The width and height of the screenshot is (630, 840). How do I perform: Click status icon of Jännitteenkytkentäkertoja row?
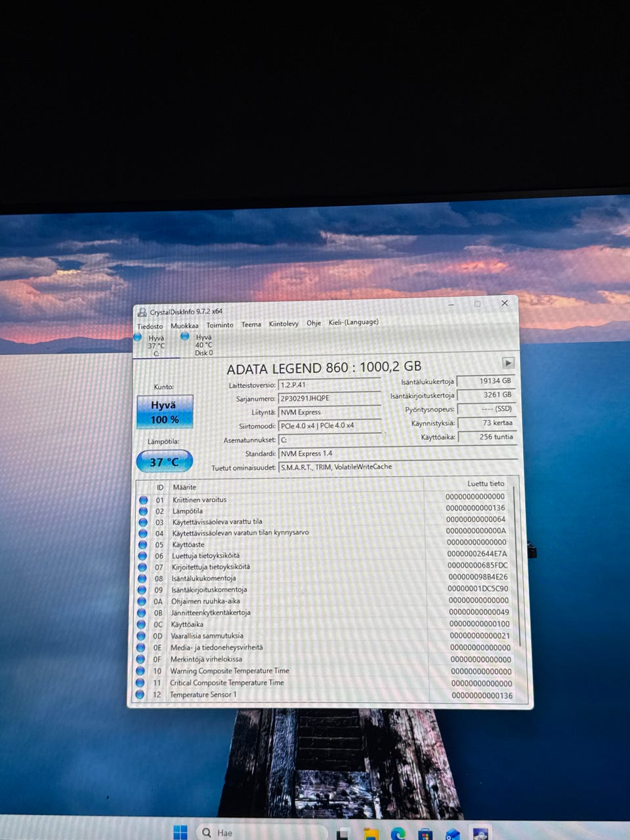pyautogui.click(x=141, y=613)
